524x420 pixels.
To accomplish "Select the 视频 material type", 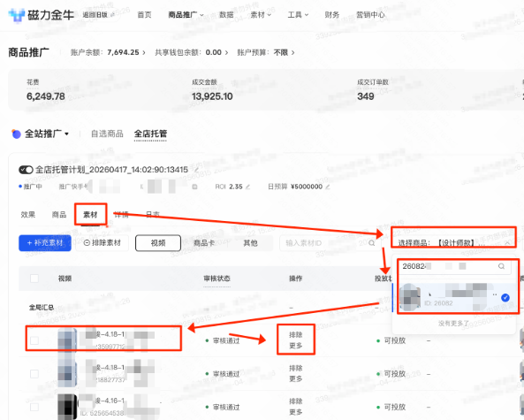I will [x=158, y=243].
